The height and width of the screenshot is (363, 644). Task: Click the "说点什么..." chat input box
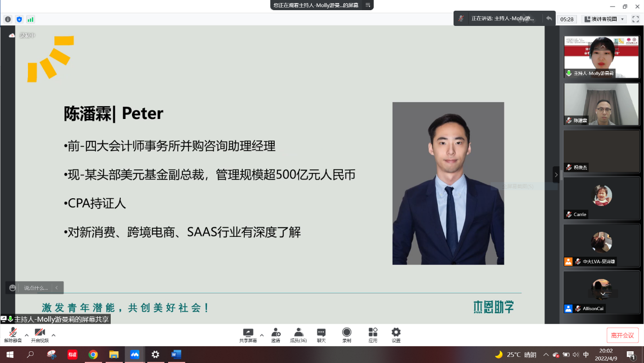pyautogui.click(x=36, y=288)
